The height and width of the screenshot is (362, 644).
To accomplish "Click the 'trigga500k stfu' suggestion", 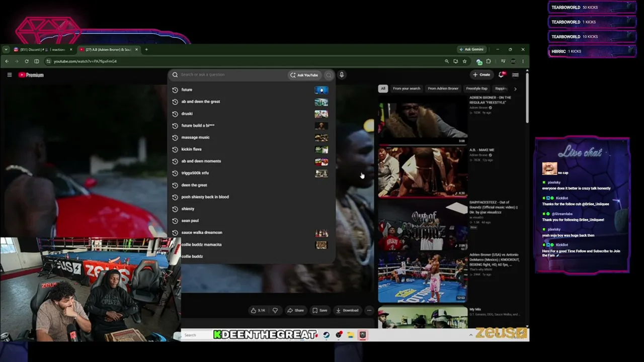I will [251, 173].
